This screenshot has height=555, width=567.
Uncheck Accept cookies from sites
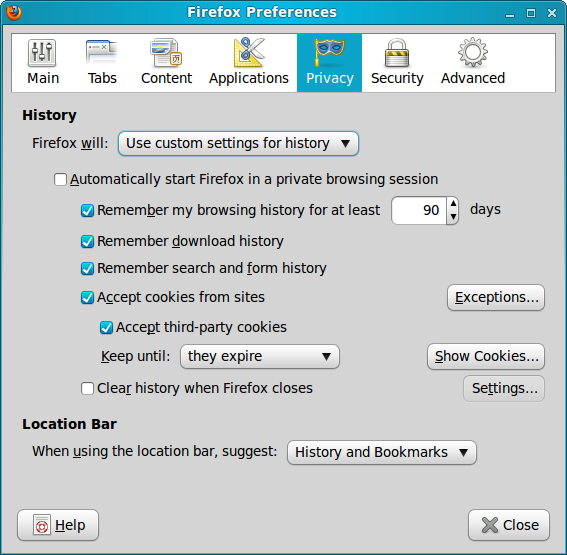[x=87, y=298]
